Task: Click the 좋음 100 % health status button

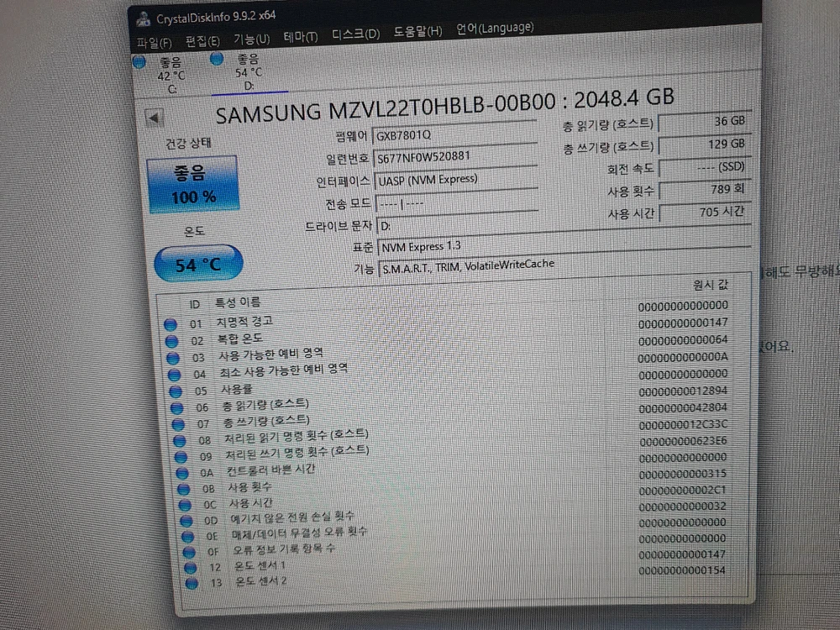Action: [x=193, y=184]
